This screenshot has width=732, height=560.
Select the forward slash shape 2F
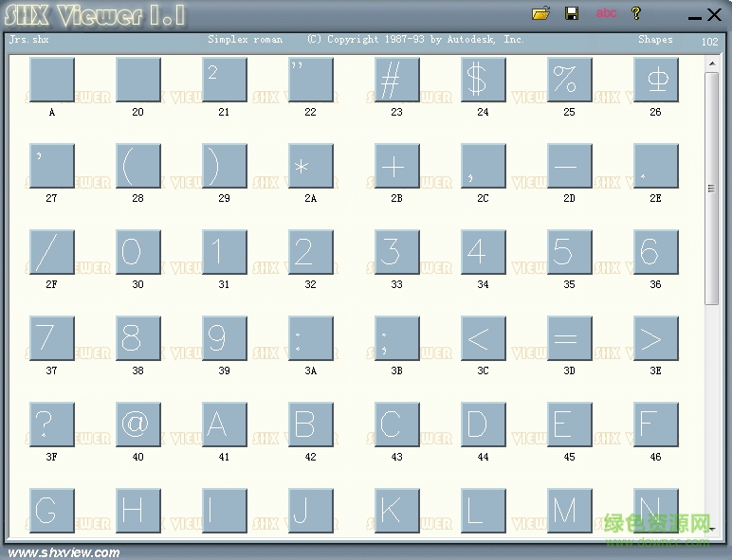(x=52, y=252)
